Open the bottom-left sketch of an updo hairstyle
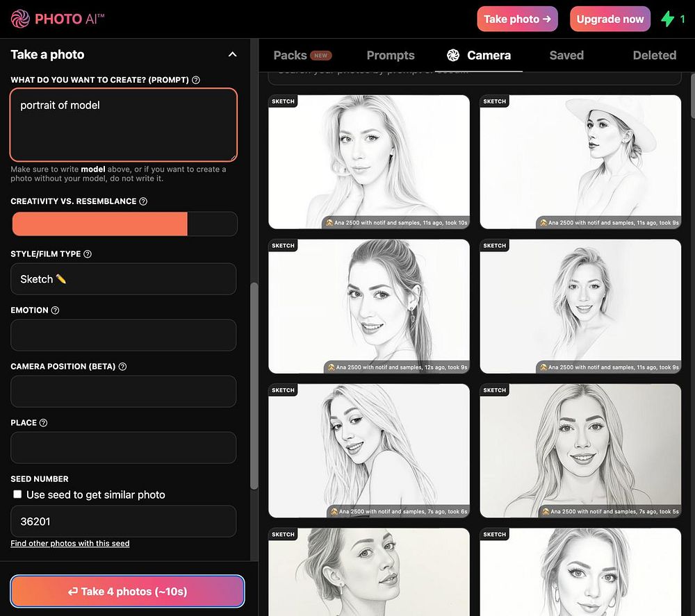 (369, 572)
